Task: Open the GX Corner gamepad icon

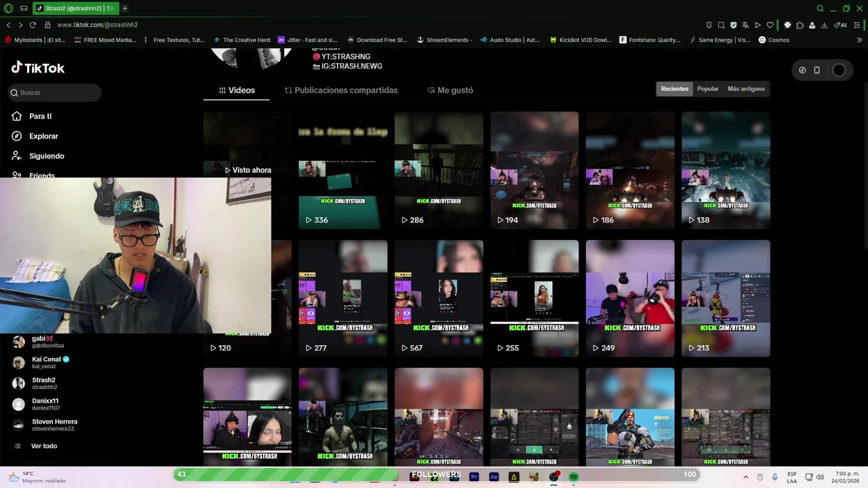Action: (24, 8)
